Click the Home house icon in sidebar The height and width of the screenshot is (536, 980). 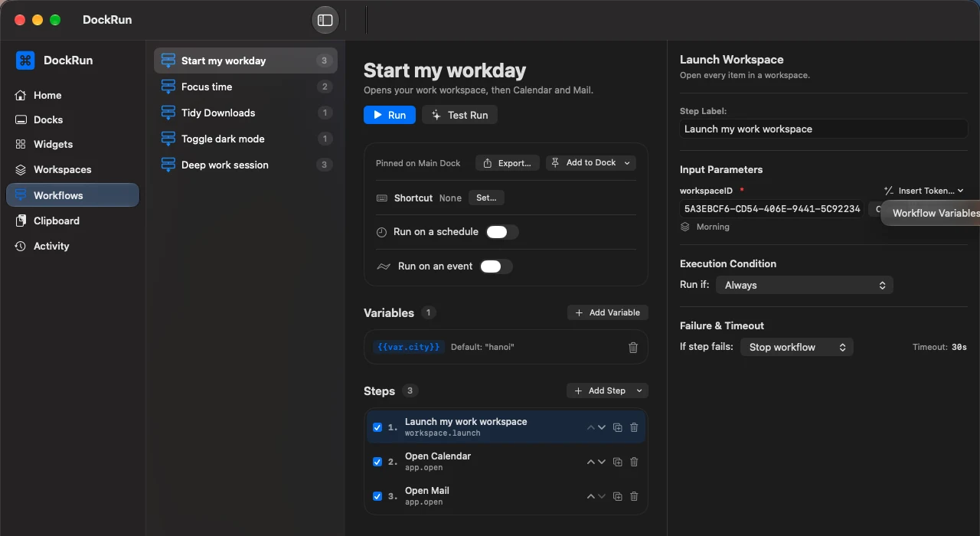(21, 95)
